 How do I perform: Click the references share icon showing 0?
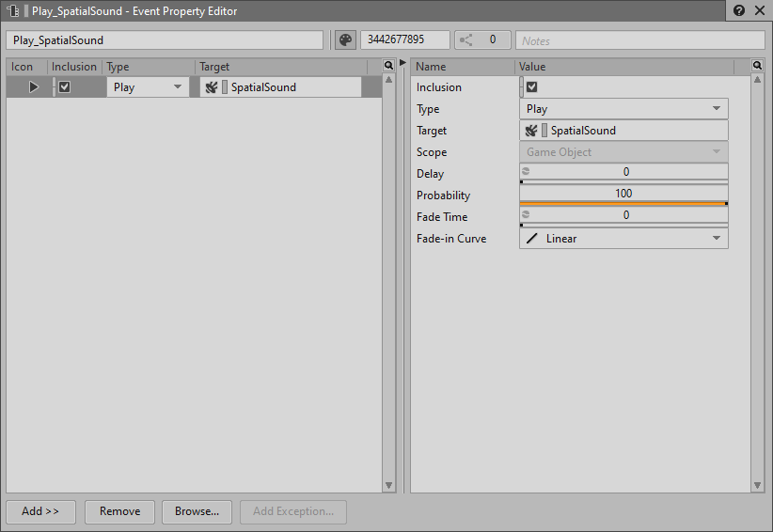pos(465,40)
